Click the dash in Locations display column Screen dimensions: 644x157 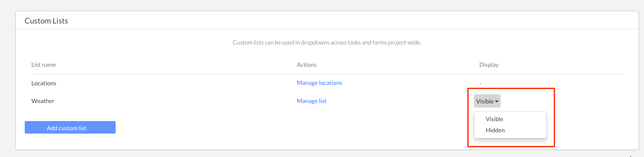481,83
